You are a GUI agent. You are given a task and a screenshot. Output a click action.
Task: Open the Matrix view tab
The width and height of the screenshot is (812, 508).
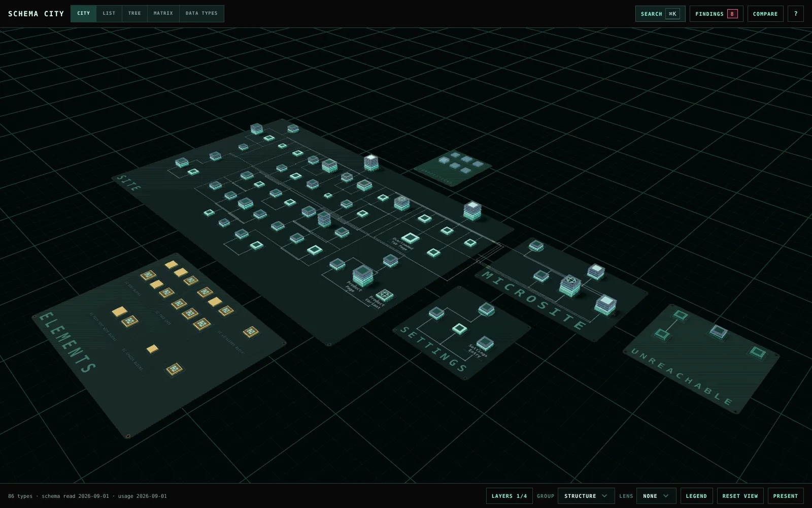pos(163,13)
